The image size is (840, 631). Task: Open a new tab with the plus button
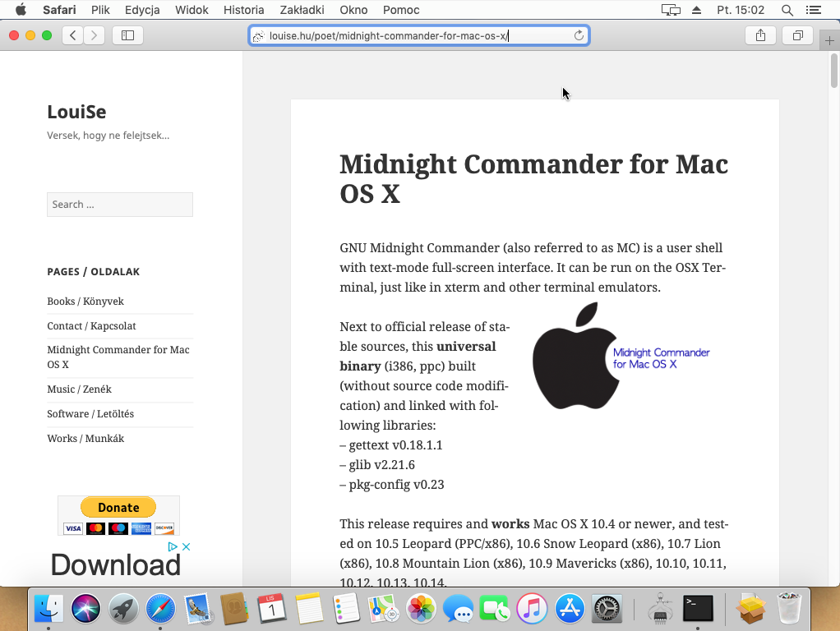(x=829, y=40)
